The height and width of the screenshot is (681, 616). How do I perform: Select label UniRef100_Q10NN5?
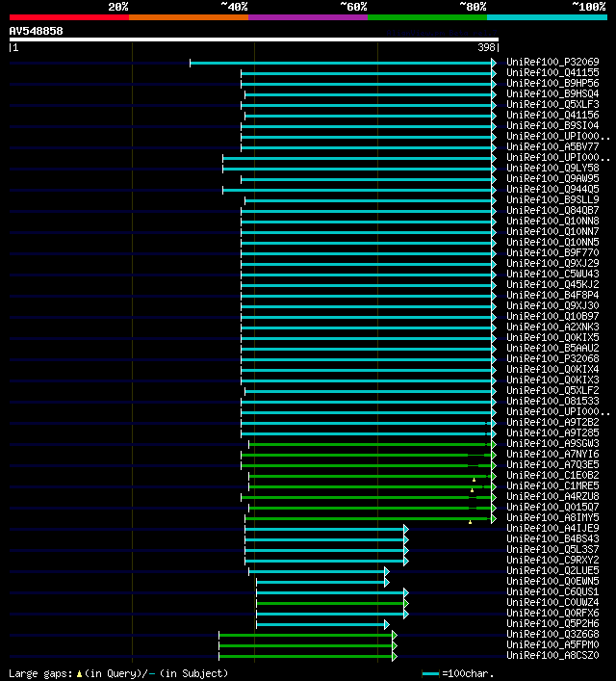click(552, 243)
